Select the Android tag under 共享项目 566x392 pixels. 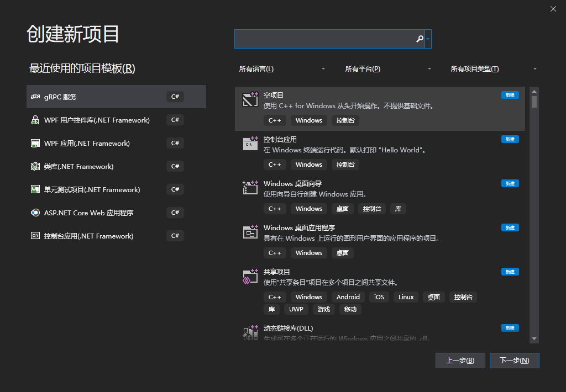coord(348,296)
